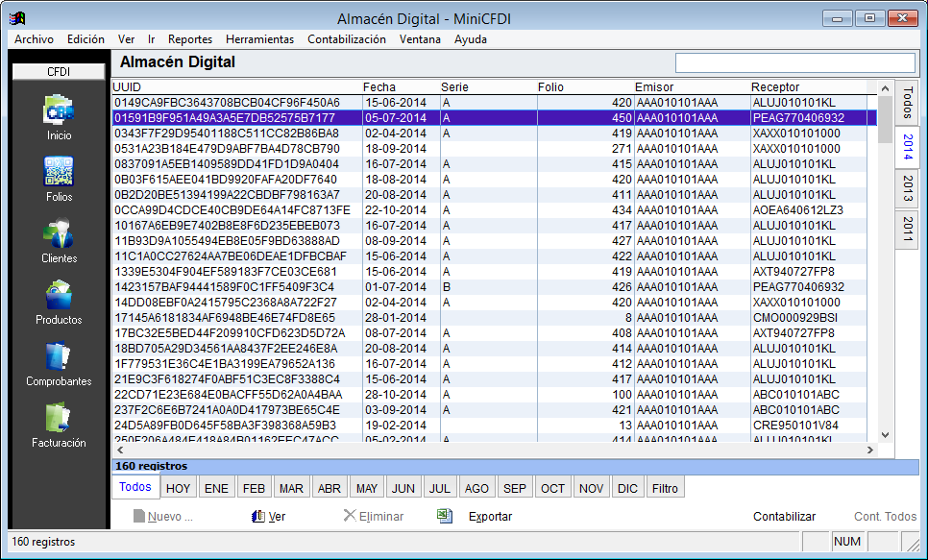Image resolution: width=928 pixels, height=560 pixels.
Task: Open the Facturación sidebar icon
Action: (59, 418)
